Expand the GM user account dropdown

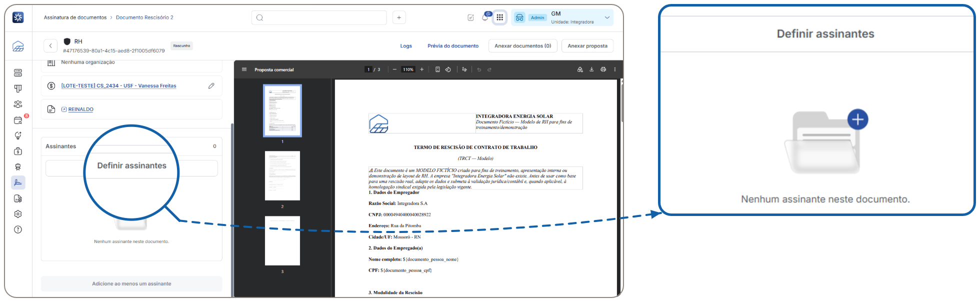pyautogui.click(x=607, y=17)
